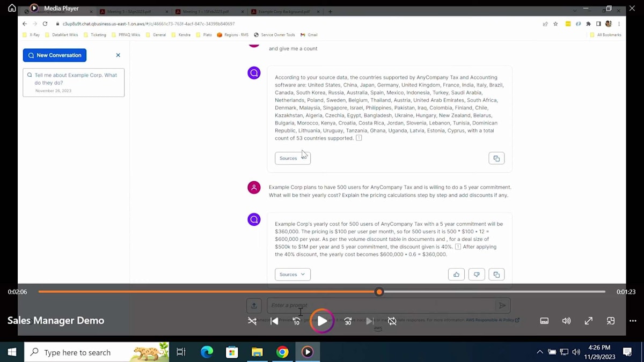
Task: Enter fullscreen in Media Player
Action: pyautogui.click(x=588, y=321)
